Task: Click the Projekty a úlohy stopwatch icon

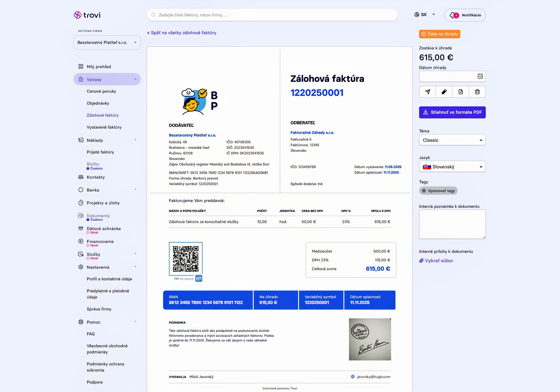Action: coord(81,203)
